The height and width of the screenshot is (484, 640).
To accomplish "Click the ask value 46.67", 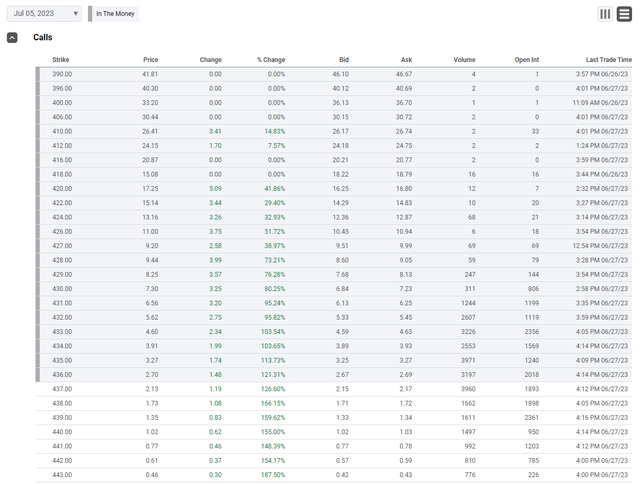I will click(404, 74).
